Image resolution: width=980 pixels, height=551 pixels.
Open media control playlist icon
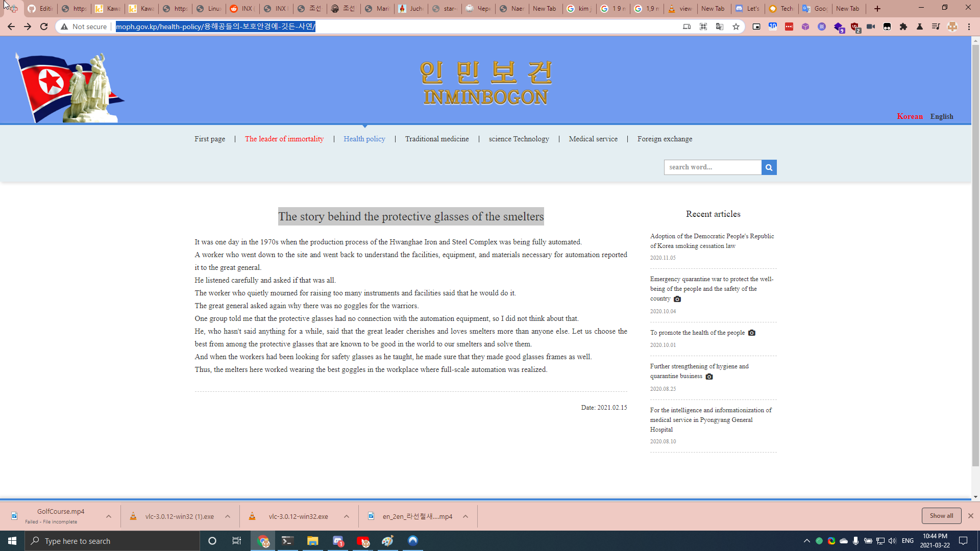(936, 27)
